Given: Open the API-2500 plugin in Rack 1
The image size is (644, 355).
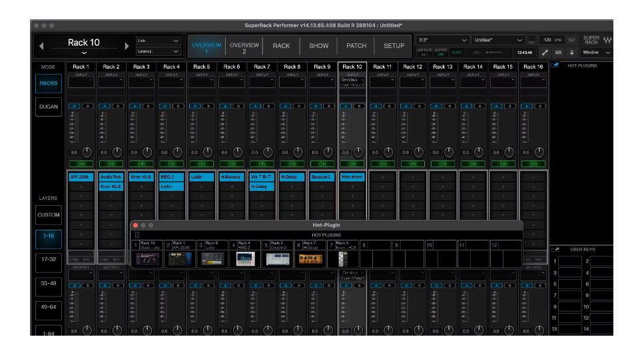Looking at the screenshot, I should pos(81,177).
